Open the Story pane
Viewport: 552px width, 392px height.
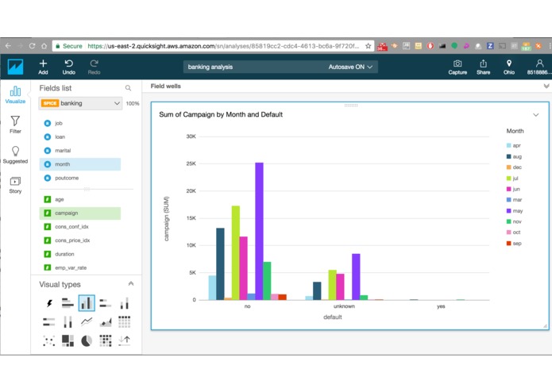[x=15, y=185]
